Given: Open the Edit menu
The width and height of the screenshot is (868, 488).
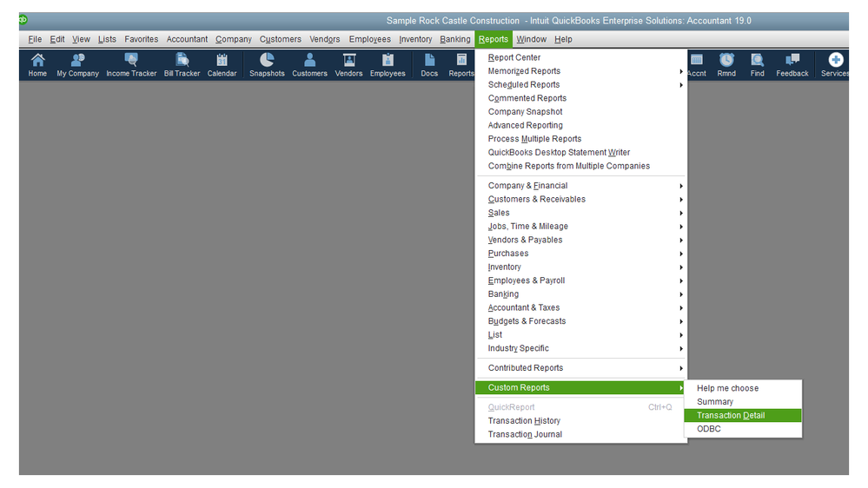Looking at the screenshot, I should (x=57, y=39).
